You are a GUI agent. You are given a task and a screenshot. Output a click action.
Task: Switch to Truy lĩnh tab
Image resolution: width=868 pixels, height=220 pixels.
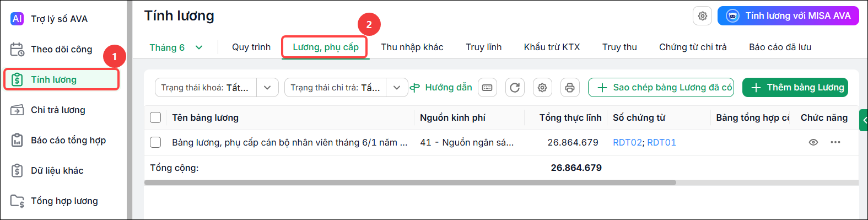pos(483,47)
